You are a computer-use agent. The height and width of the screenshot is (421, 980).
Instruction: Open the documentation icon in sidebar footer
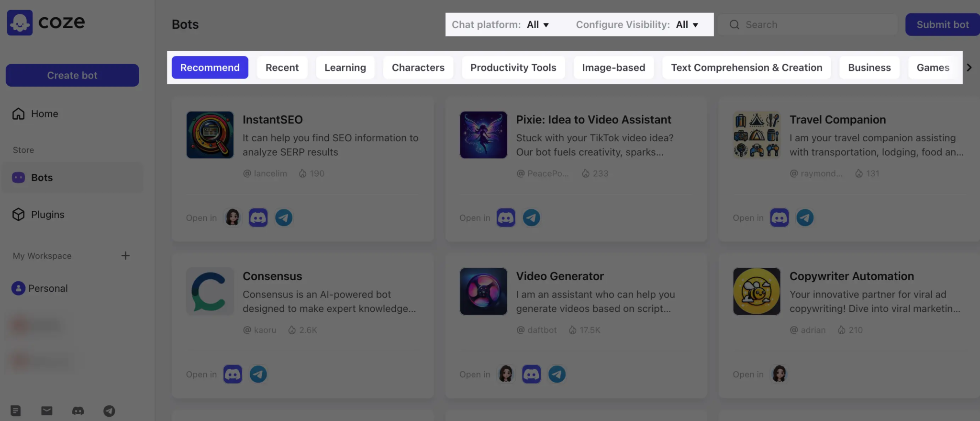(16, 411)
